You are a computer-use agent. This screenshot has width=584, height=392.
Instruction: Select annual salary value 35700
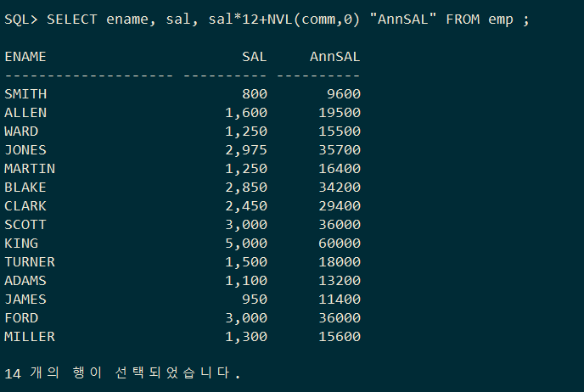click(x=340, y=149)
